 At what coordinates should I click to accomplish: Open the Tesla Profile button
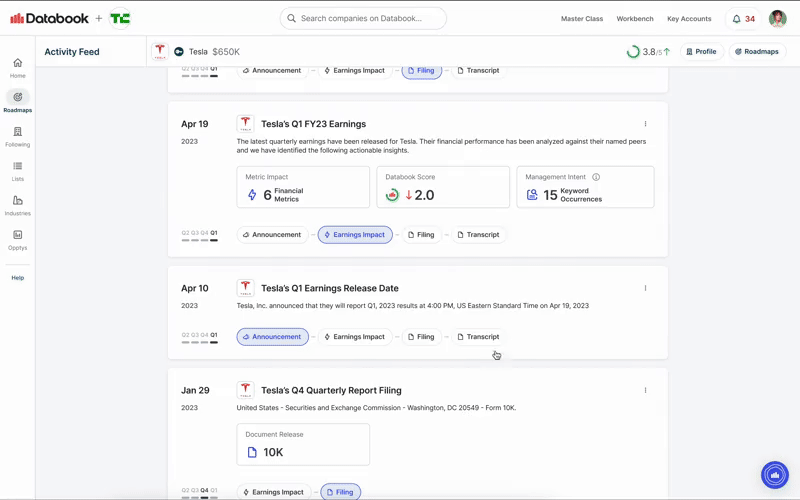click(702, 52)
